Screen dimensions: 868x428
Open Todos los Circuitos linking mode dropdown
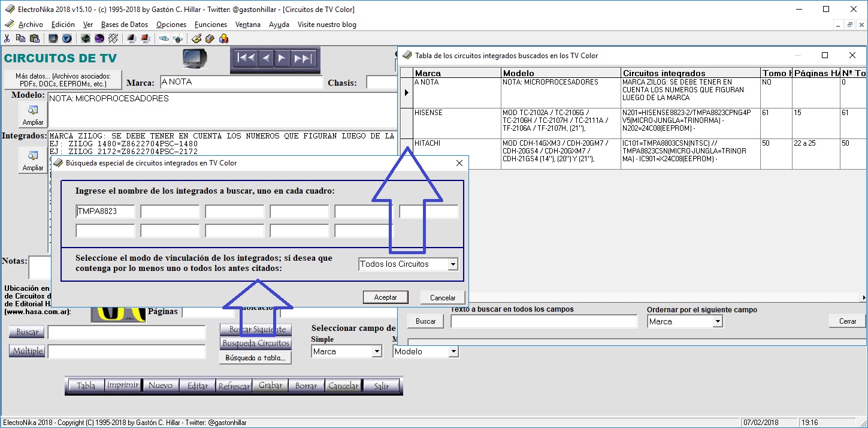[453, 264]
